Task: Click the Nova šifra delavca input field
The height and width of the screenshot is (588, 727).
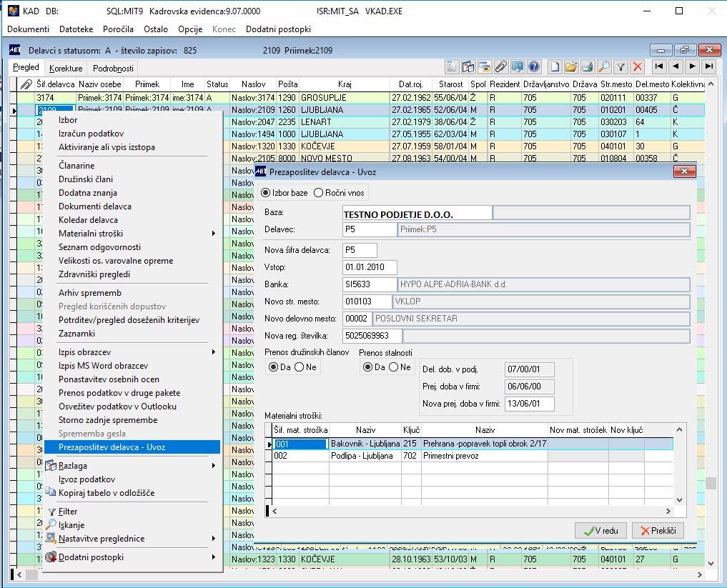Action: [x=360, y=250]
